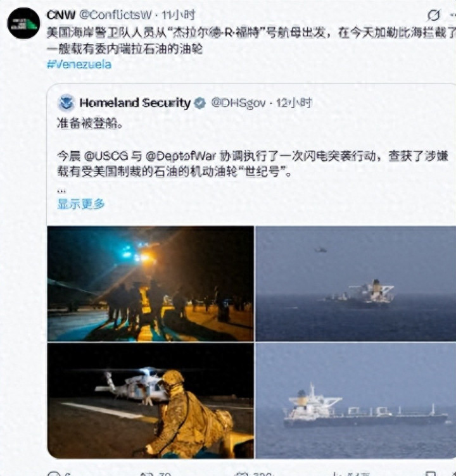The width and height of the screenshot is (456, 476).
Task: Open the #Venezuela hashtag
Action: pos(79,65)
